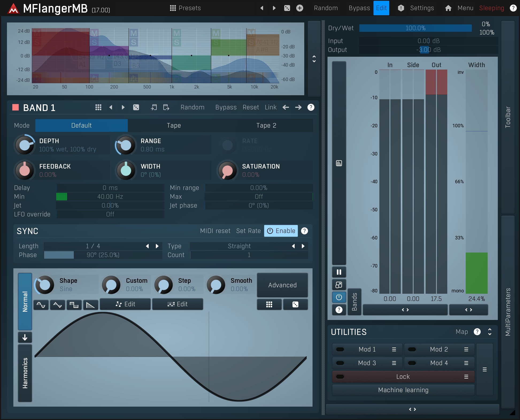This screenshot has width=520, height=420.
Task: Adjust the Dry/Wet slider
Action: [x=415, y=28]
